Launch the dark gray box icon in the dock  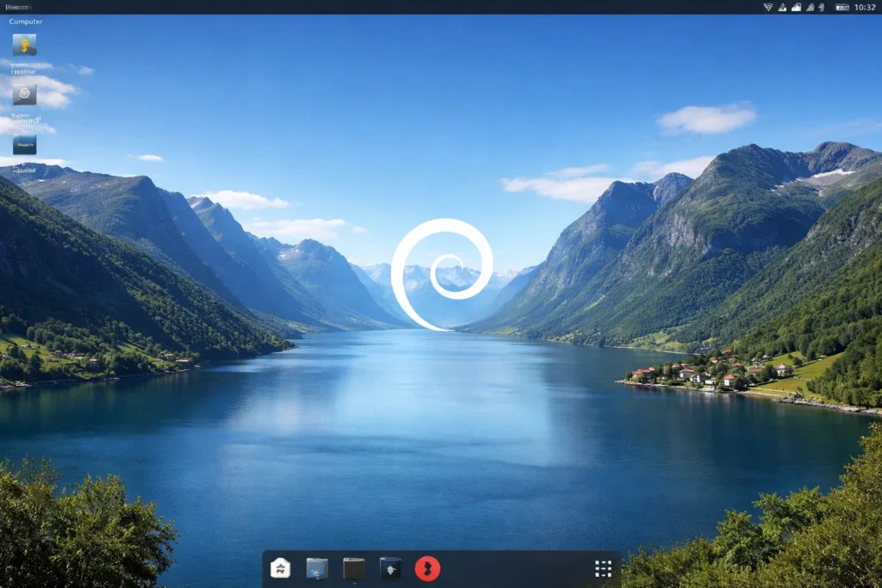(354, 568)
